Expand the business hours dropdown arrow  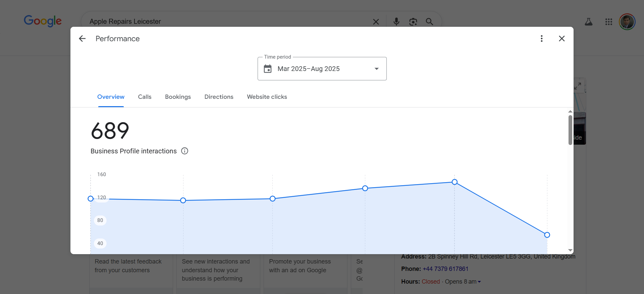pyautogui.click(x=479, y=282)
